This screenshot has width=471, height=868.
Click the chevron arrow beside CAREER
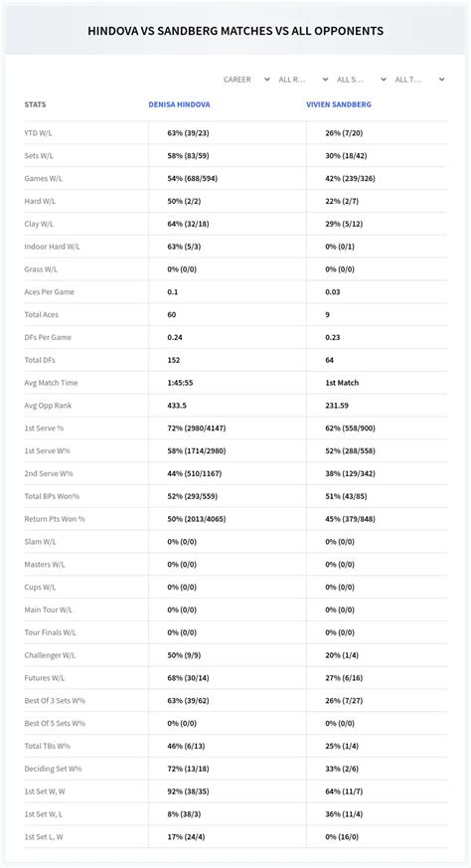coord(267,80)
